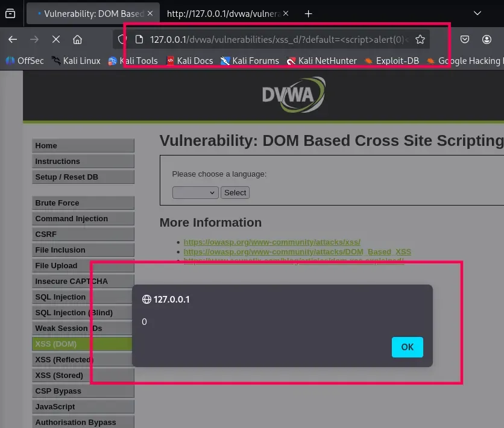This screenshot has height=428, width=504.
Task: Click the globe icon in alert dialog
Action: click(x=146, y=300)
